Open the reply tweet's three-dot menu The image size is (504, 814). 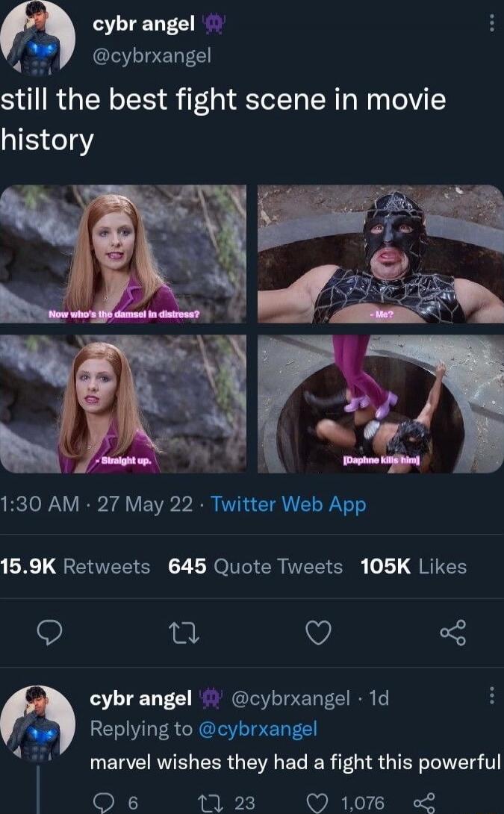tap(491, 697)
